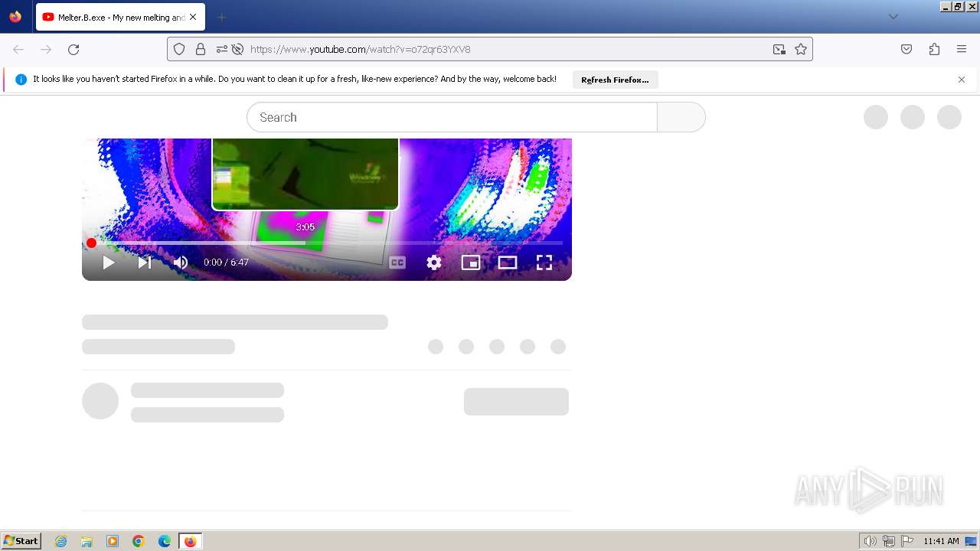
Task: Open the Firefox application menu
Action: (x=962, y=49)
